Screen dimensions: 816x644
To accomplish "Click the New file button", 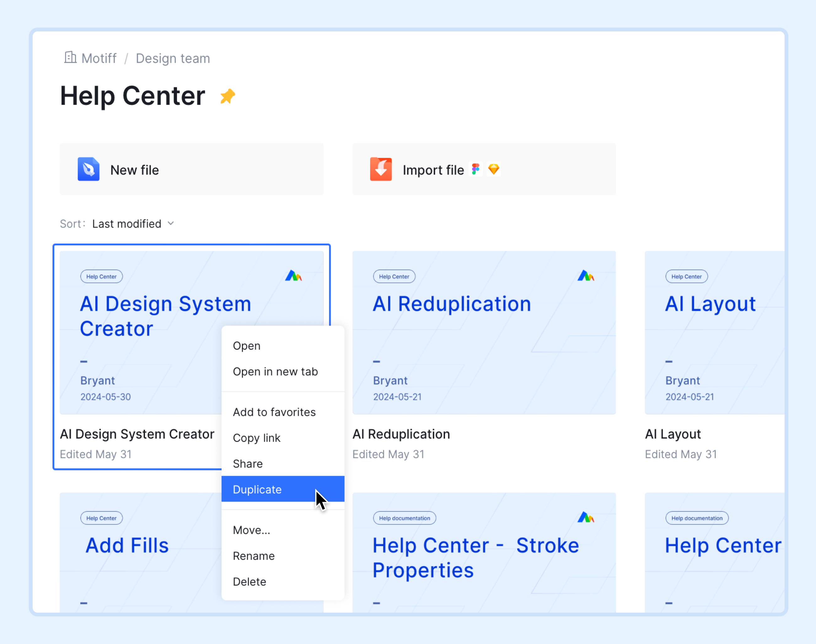I will [x=191, y=169].
